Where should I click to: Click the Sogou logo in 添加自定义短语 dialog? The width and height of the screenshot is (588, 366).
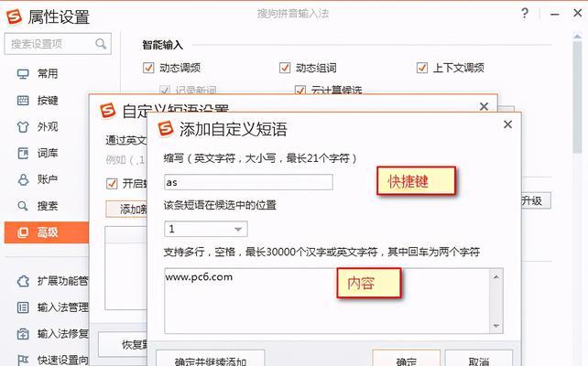[166, 128]
